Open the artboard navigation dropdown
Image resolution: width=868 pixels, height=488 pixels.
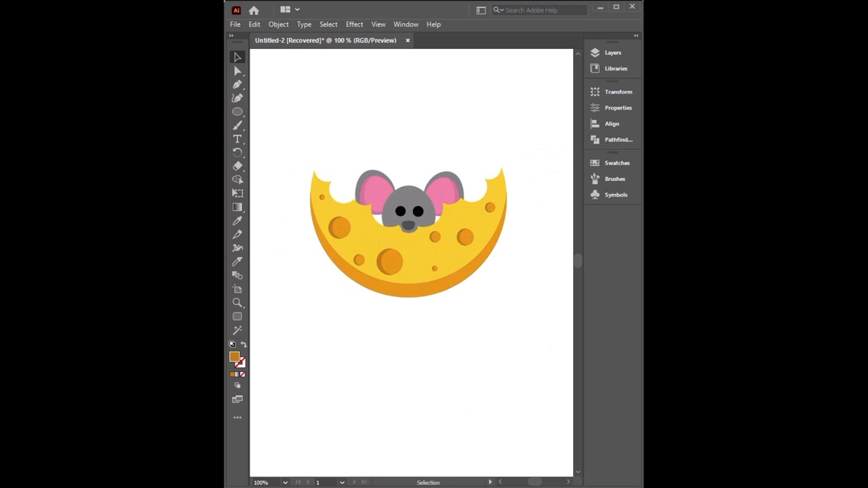[342, 483]
